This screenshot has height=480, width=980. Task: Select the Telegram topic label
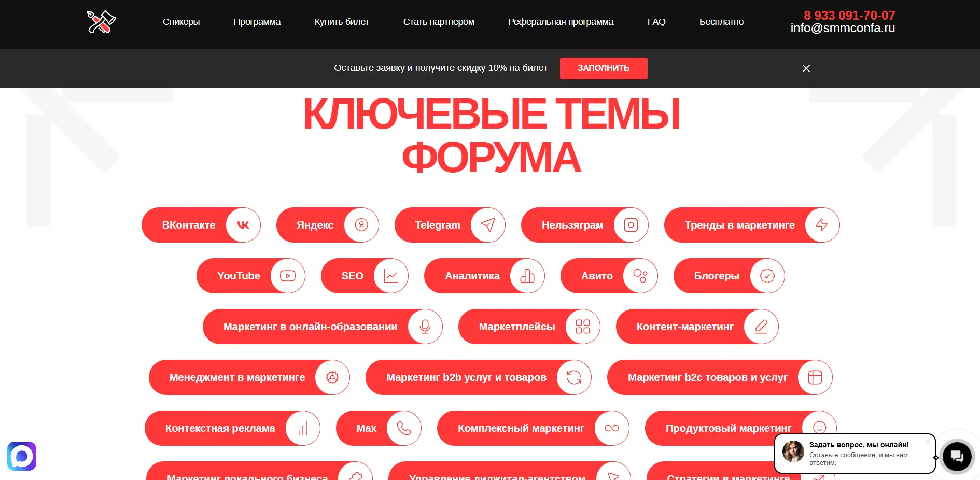438,225
